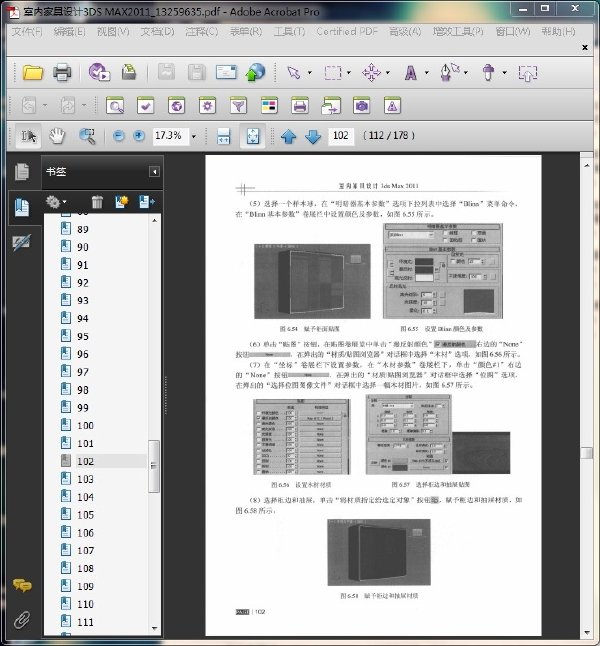Open the 视图(V) menu

tap(113, 31)
